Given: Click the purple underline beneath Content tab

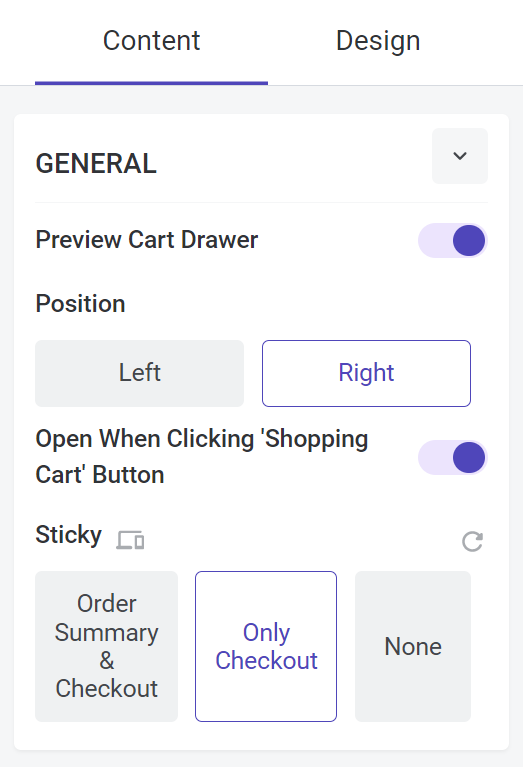Looking at the screenshot, I should click(151, 83).
